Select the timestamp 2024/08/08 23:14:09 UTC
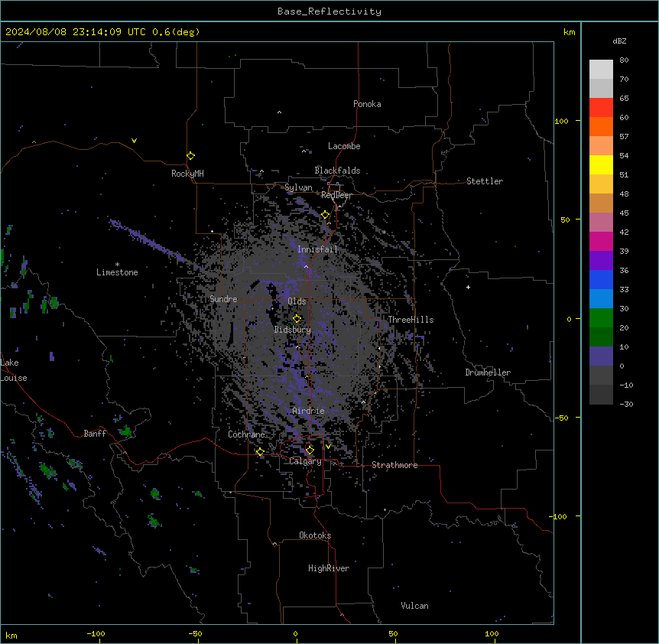 75,32
